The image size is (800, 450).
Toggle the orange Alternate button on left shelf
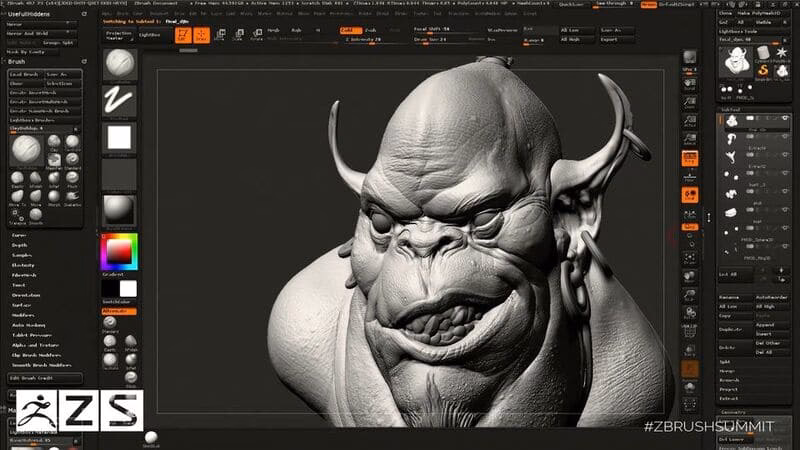pos(119,311)
